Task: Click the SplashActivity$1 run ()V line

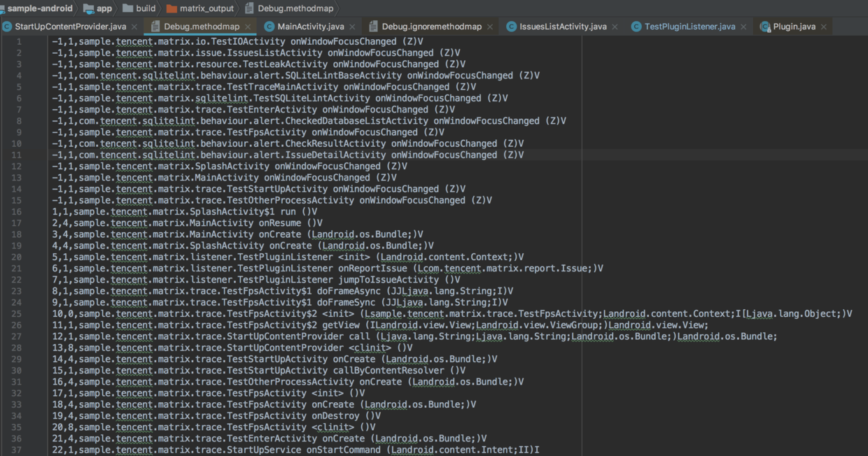Action: tap(185, 211)
